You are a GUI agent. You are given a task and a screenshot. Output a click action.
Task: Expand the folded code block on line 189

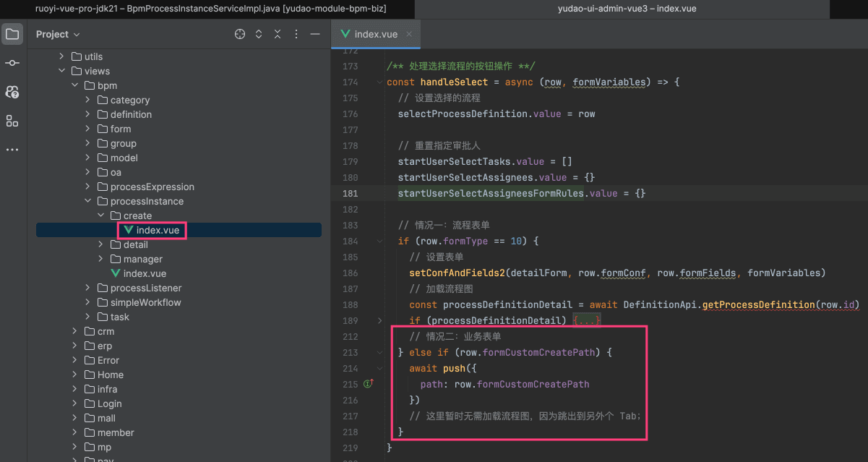click(x=380, y=320)
